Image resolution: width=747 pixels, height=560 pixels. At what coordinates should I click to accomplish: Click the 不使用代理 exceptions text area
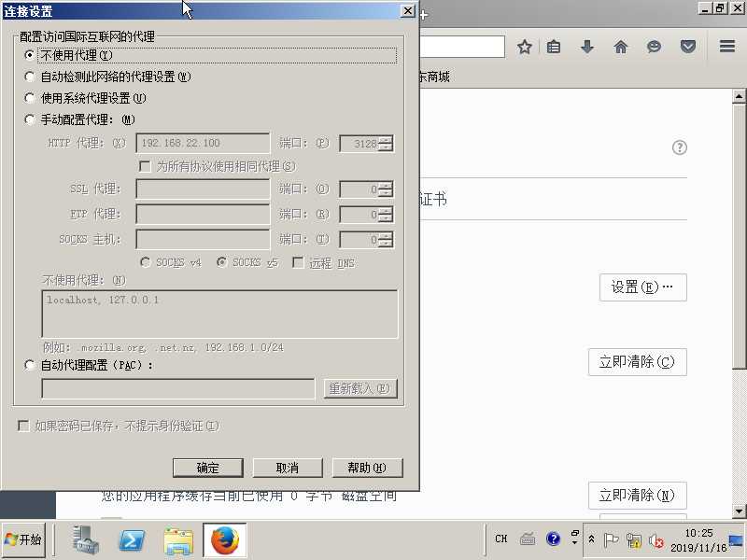point(219,315)
